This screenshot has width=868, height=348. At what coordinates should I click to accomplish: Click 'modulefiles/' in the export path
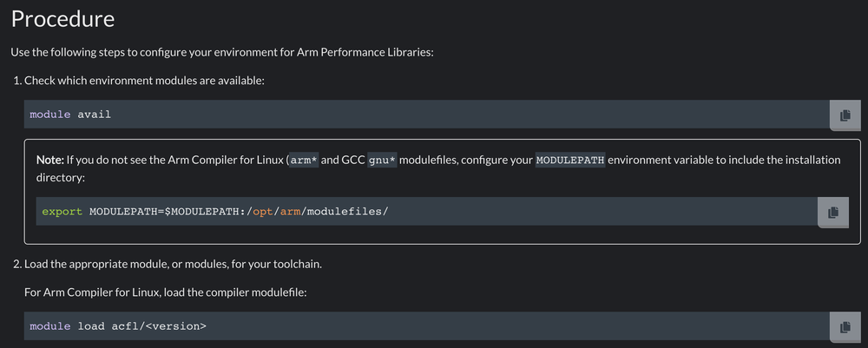[346, 212]
